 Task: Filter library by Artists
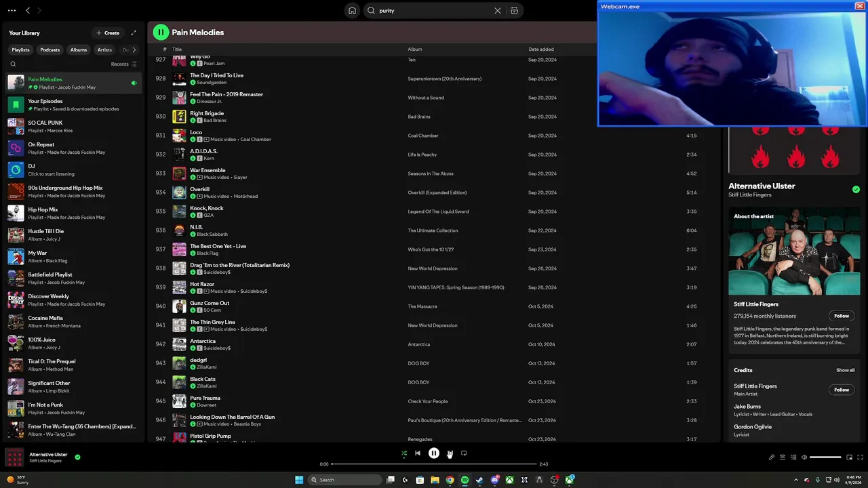point(104,49)
